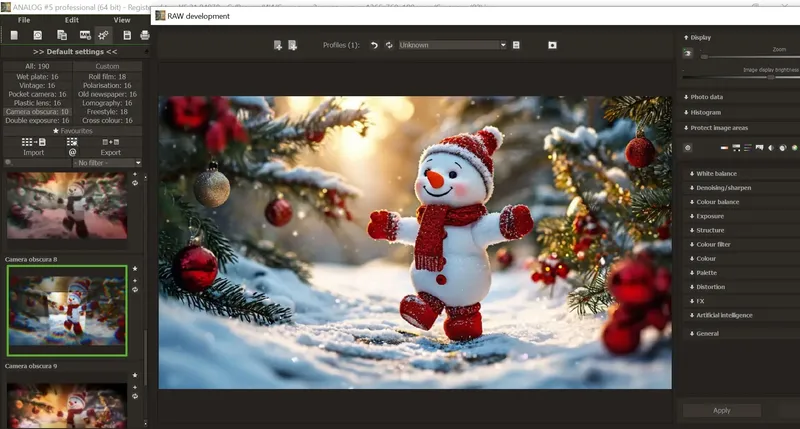Viewport: 800px width, 429px height.
Task: Expand the White balance section
Action: [x=713, y=173]
